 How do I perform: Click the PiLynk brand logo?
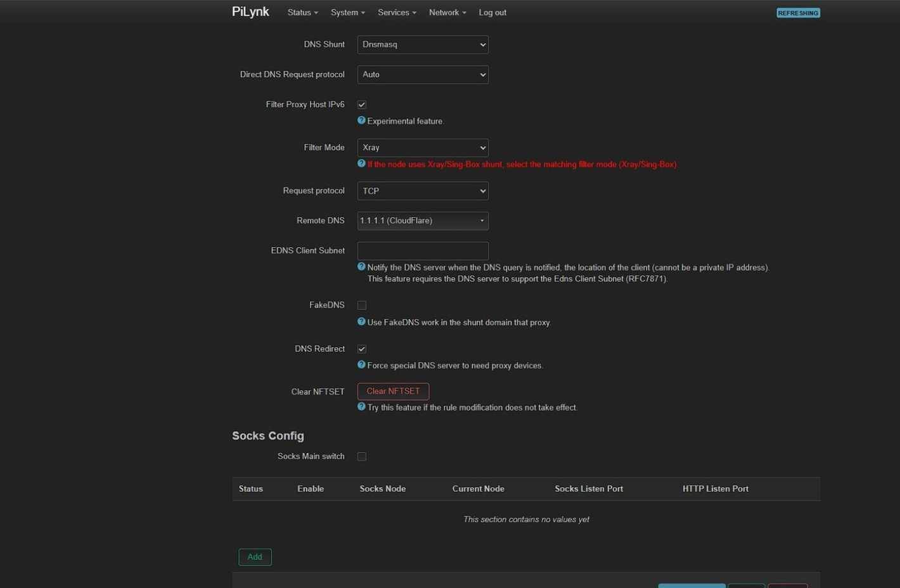tap(250, 12)
